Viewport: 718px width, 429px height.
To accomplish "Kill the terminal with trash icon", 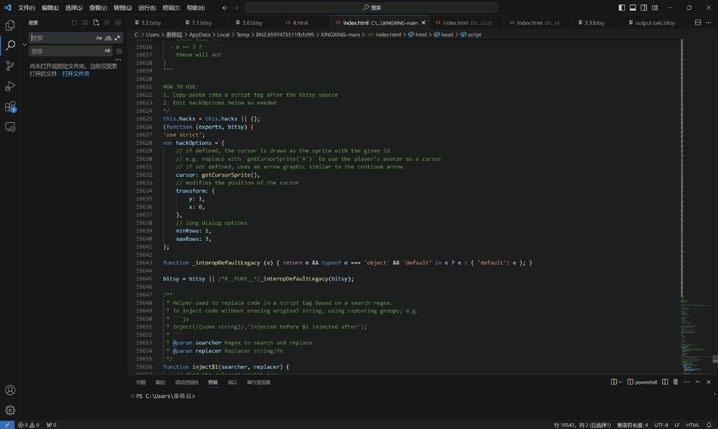I will 675,382.
